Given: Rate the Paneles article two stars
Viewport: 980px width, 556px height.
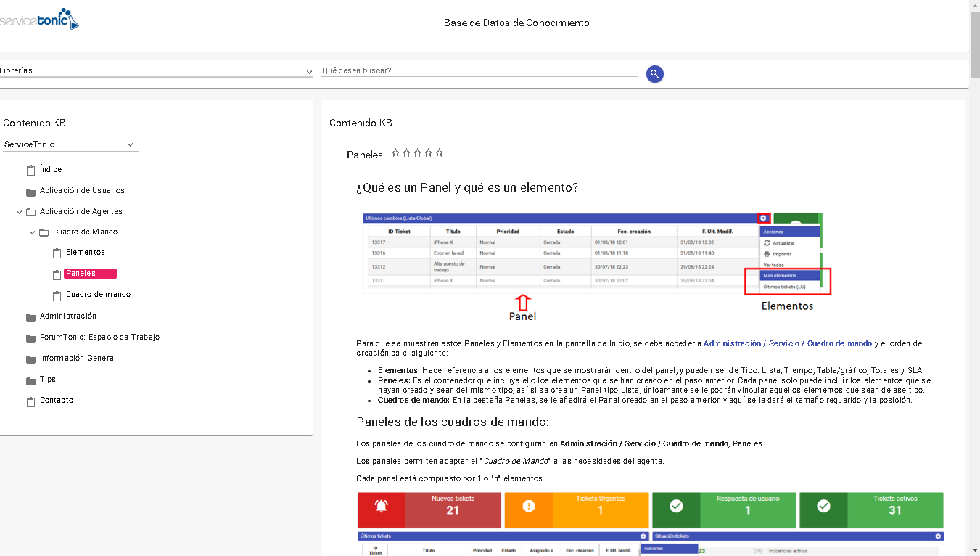Looking at the screenshot, I should tap(406, 152).
